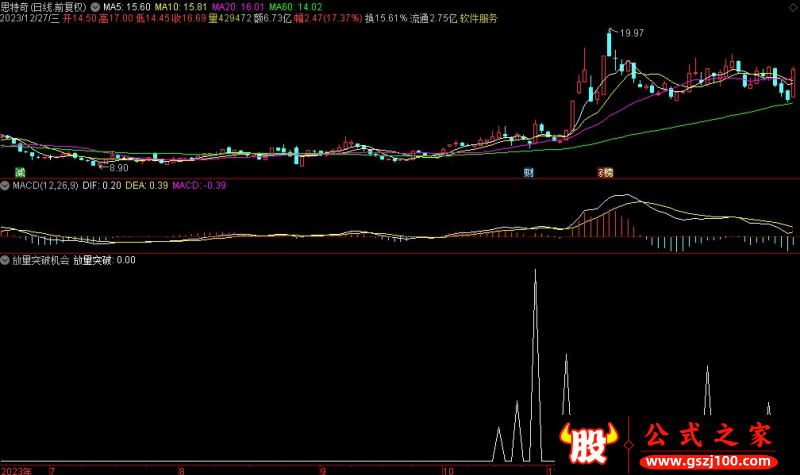Click the month 9 timeline marker
Viewport: 800px width, 475px height.
pyautogui.click(x=323, y=470)
